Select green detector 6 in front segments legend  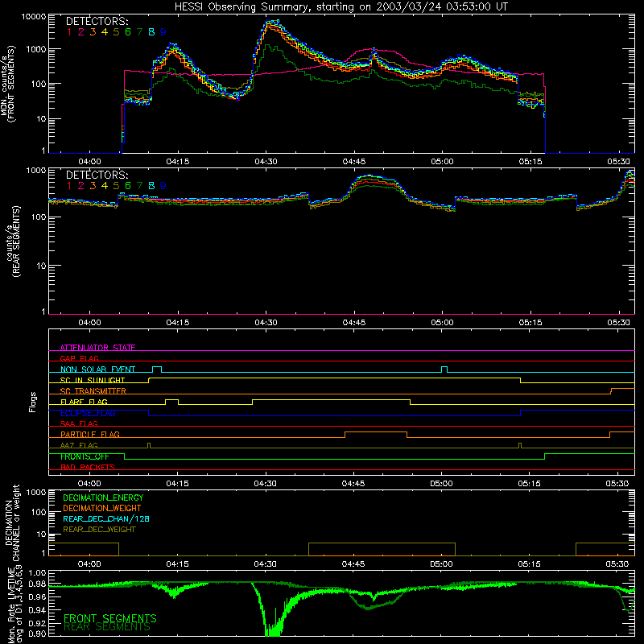tap(128, 32)
